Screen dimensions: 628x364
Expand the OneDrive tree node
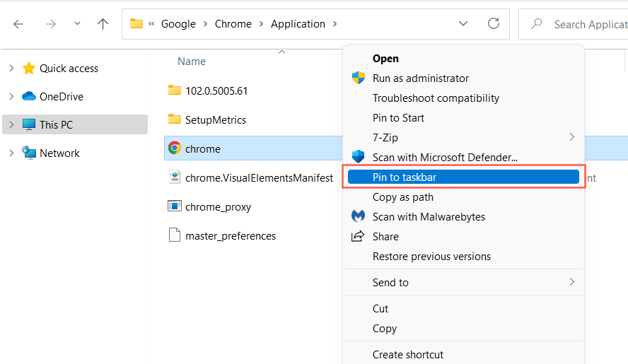tap(11, 97)
